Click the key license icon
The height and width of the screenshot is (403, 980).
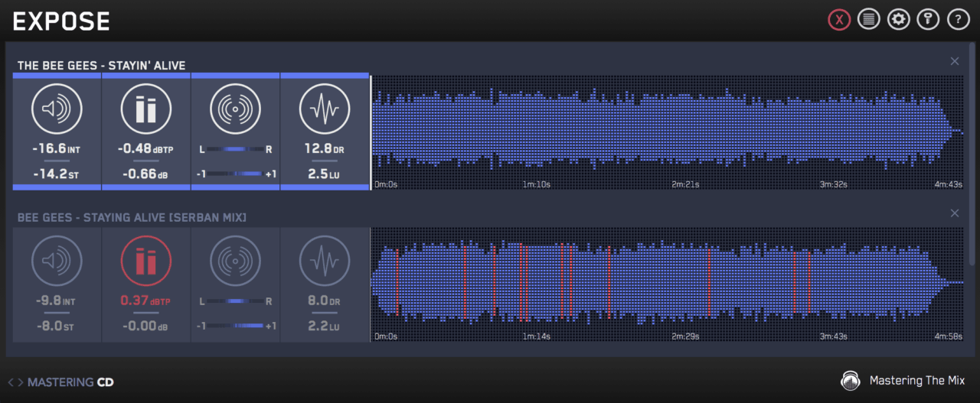(x=928, y=20)
